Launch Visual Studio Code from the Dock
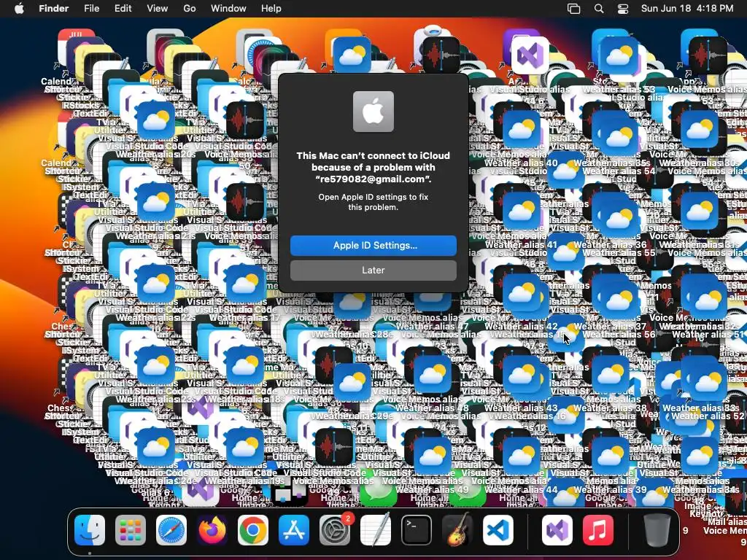Image resolution: width=747 pixels, height=560 pixels. click(498, 530)
